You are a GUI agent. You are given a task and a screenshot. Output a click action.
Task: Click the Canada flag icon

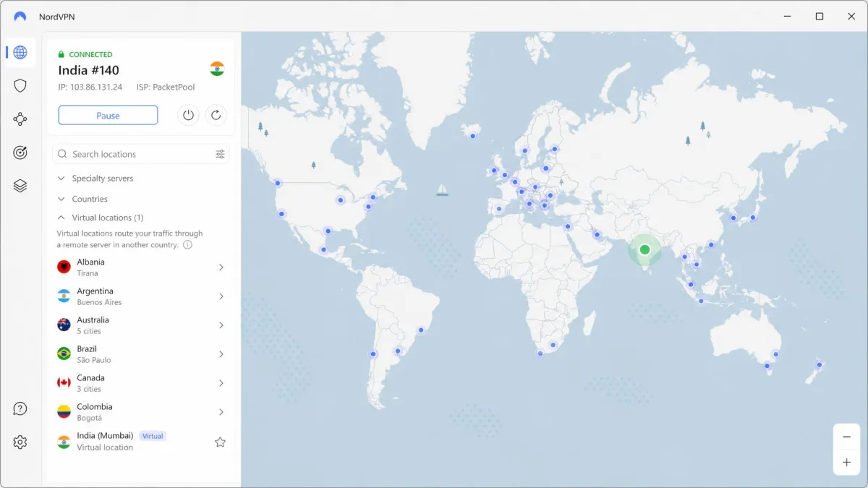pyautogui.click(x=64, y=383)
